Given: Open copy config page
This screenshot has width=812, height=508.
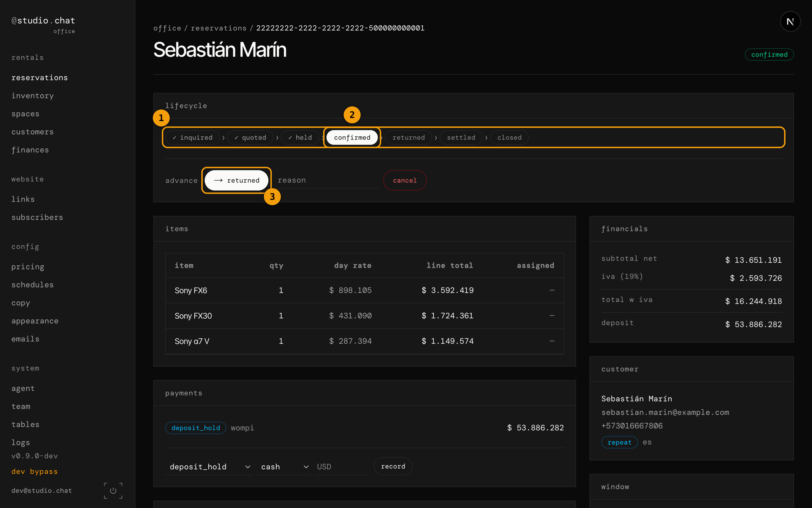Looking at the screenshot, I should (x=21, y=303).
